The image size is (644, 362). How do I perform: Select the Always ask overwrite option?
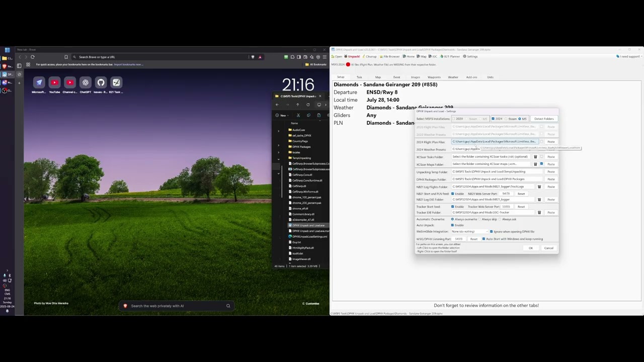(500, 219)
